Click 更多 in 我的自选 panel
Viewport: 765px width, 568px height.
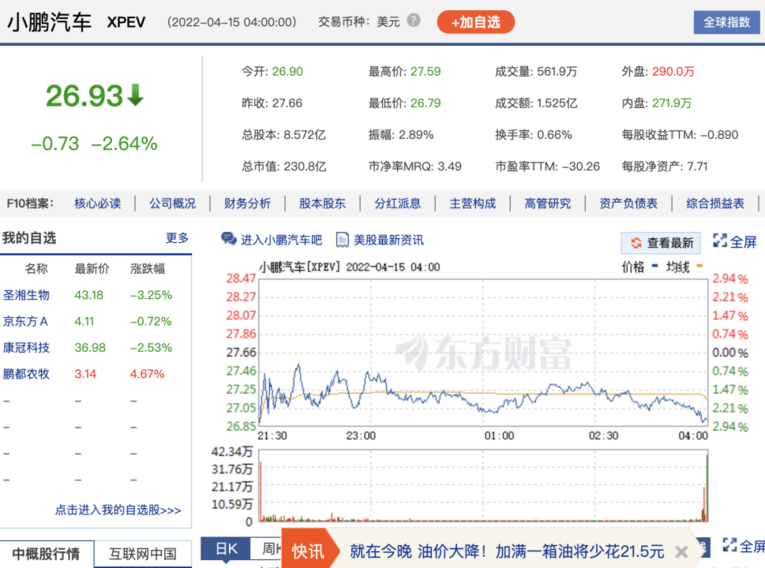pos(177,238)
